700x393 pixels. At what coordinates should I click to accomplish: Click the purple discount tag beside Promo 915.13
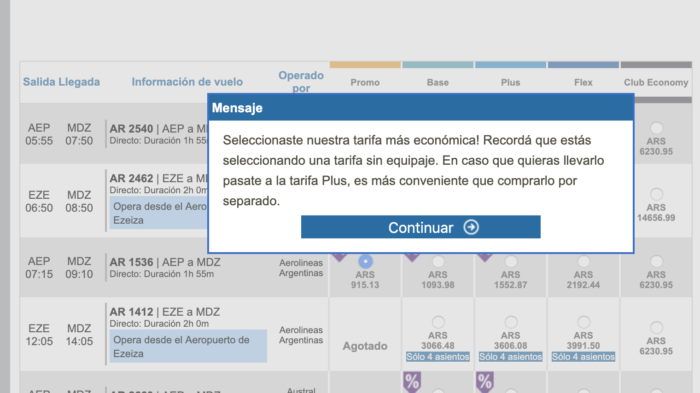click(339, 258)
